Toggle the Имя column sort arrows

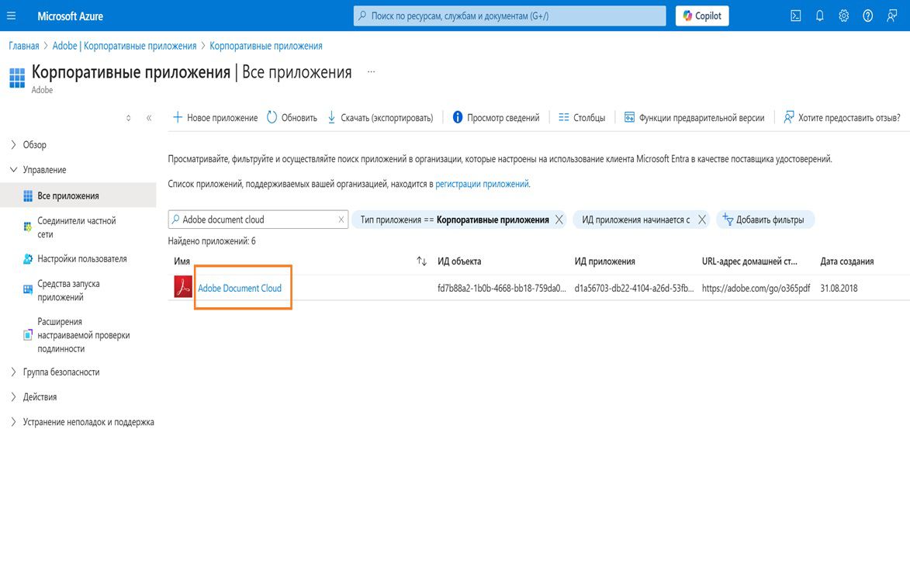[x=420, y=261]
